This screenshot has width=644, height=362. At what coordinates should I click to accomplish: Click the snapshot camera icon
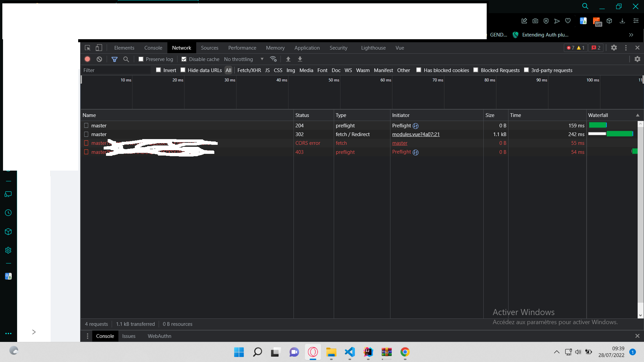click(x=535, y=21)
